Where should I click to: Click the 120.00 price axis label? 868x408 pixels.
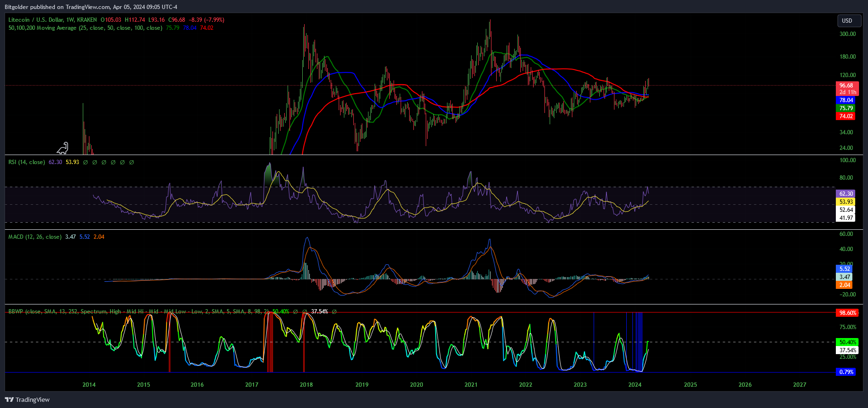tap(848, 75)
